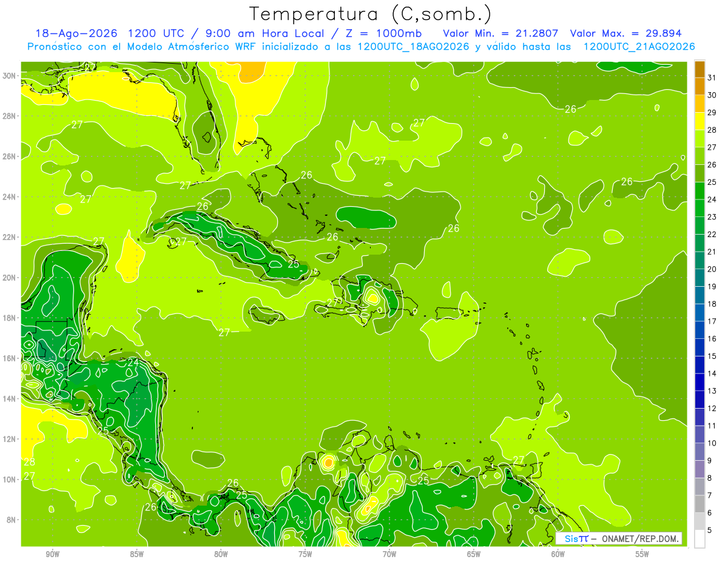Viewport: 728px width, 562px height.
Task: Click the 70W longitude label
Action: click(x=389, y=554)
